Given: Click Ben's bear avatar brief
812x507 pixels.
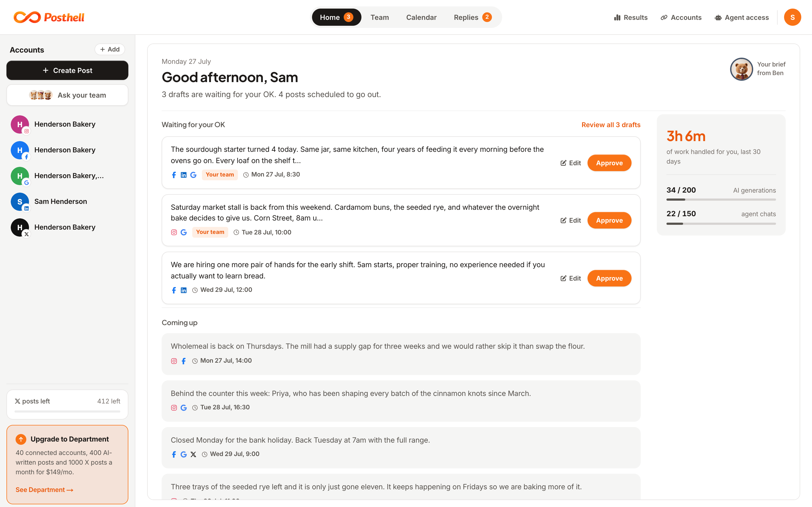Looking at the screenshot, I should 741,69.
